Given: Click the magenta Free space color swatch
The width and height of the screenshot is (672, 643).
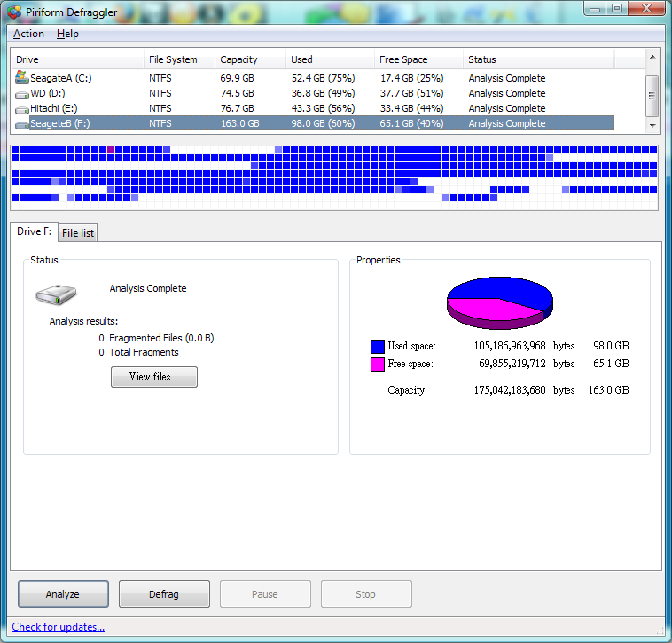Looking at the screenshot, I should click(x=378, y=365).
